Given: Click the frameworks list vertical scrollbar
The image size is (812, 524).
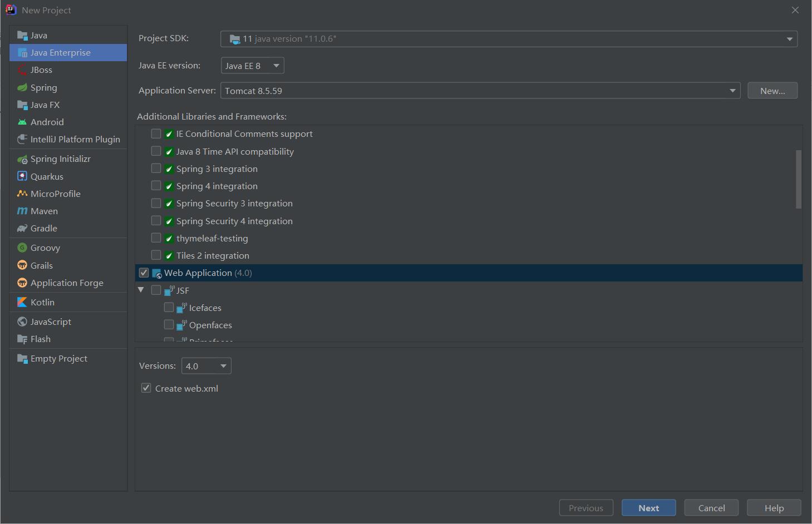Looking at the screenshot, I should [799, 179].
